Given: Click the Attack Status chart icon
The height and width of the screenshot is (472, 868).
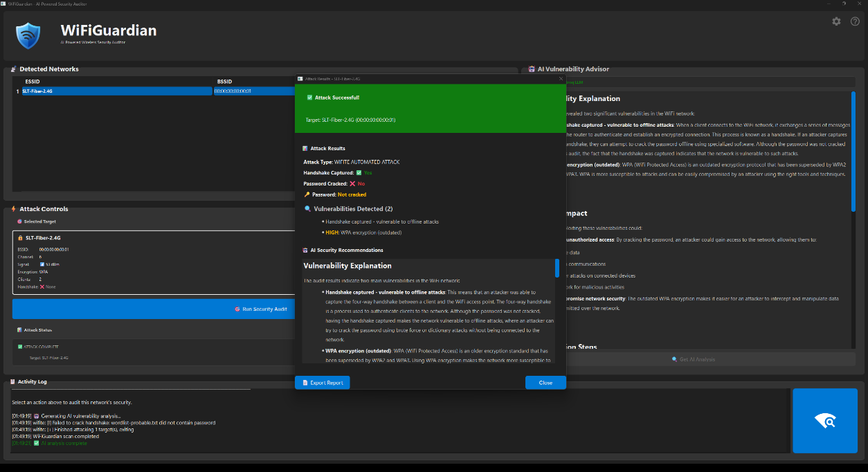Looking at the screenshot, I should [x=19, y=330].
